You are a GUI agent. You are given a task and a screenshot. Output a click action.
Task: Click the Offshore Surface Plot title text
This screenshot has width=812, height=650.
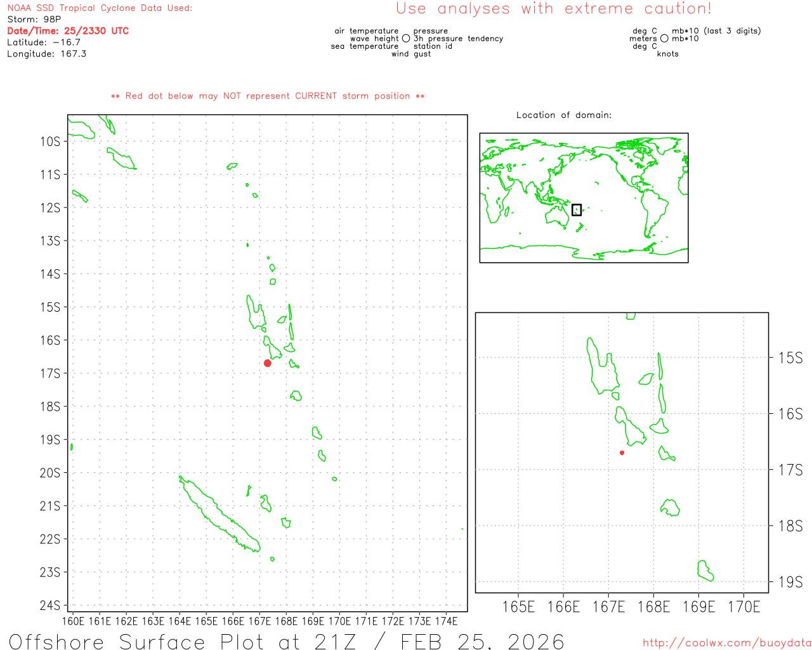coord(285,641)
